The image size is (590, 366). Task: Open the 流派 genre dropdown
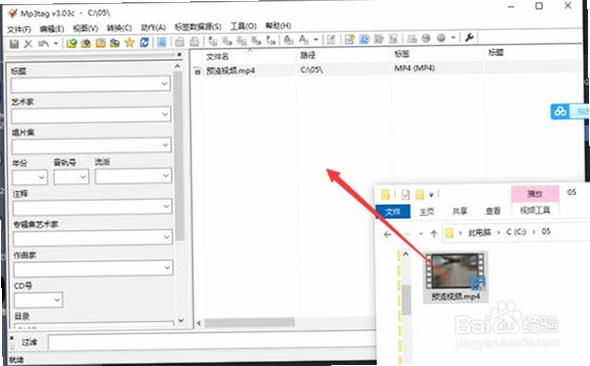(x=166, y=175)
